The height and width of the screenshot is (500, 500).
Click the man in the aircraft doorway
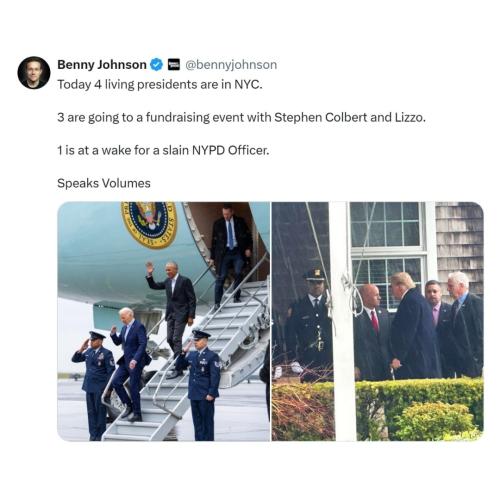click(x=231, y=253)
